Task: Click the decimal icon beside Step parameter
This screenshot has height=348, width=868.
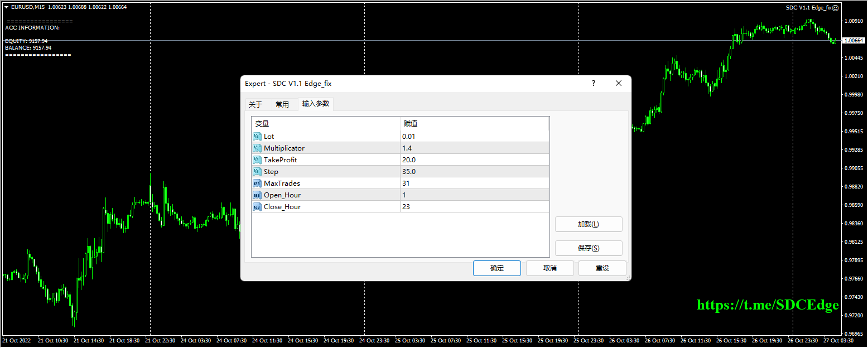Action: (x=257, y=171)
